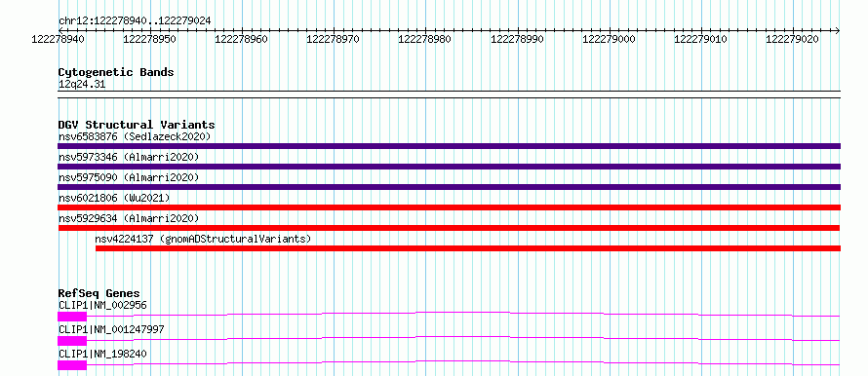
Task: Click the CLIP1|NM_001247997 magenta exon block
Action: tap(72, 341)
